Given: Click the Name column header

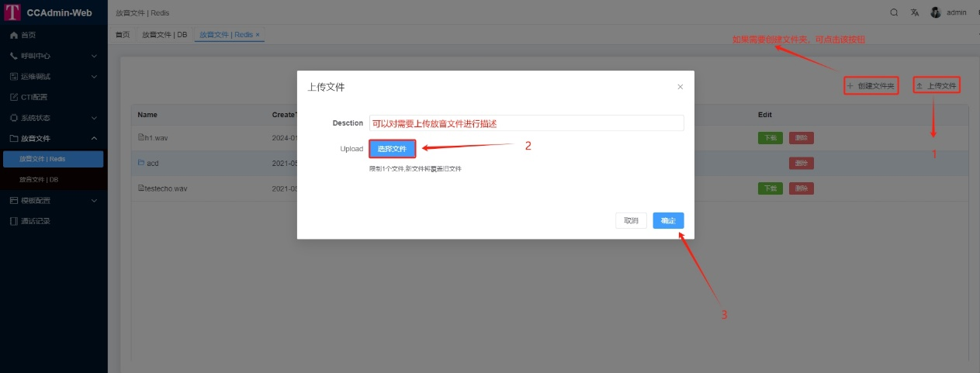Looking at the screenshot, I should tap(147, 115).
